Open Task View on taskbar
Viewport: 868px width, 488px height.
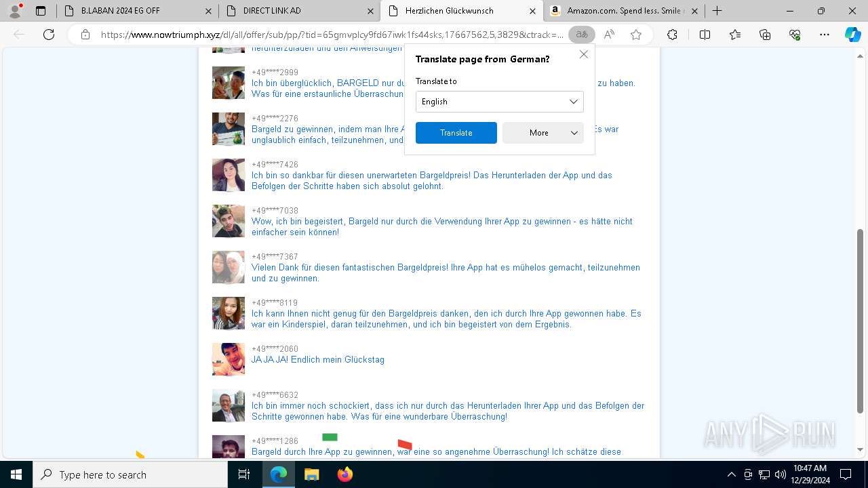click(x=244, y=474)
